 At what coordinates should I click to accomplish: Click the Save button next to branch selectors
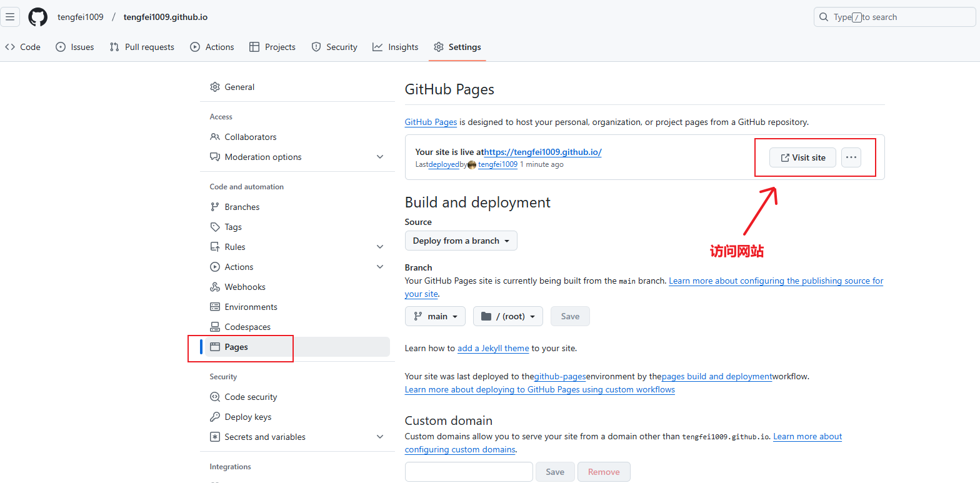click(570, 316)
